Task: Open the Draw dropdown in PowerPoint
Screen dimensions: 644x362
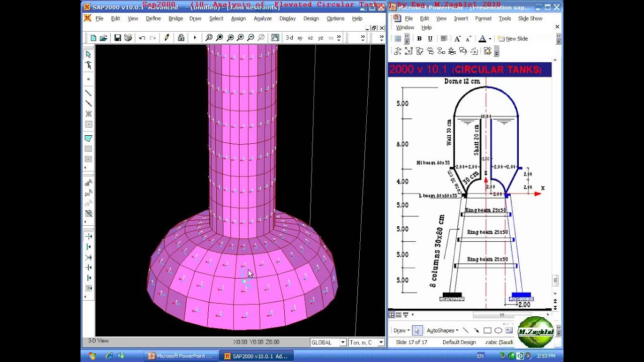Action: point(401,330)
